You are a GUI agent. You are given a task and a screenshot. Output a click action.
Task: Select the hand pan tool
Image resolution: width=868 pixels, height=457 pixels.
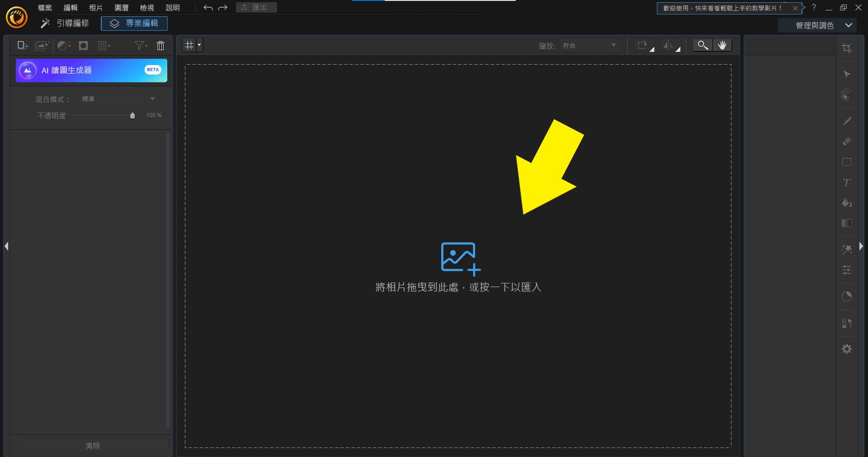(x=722, y=45)
